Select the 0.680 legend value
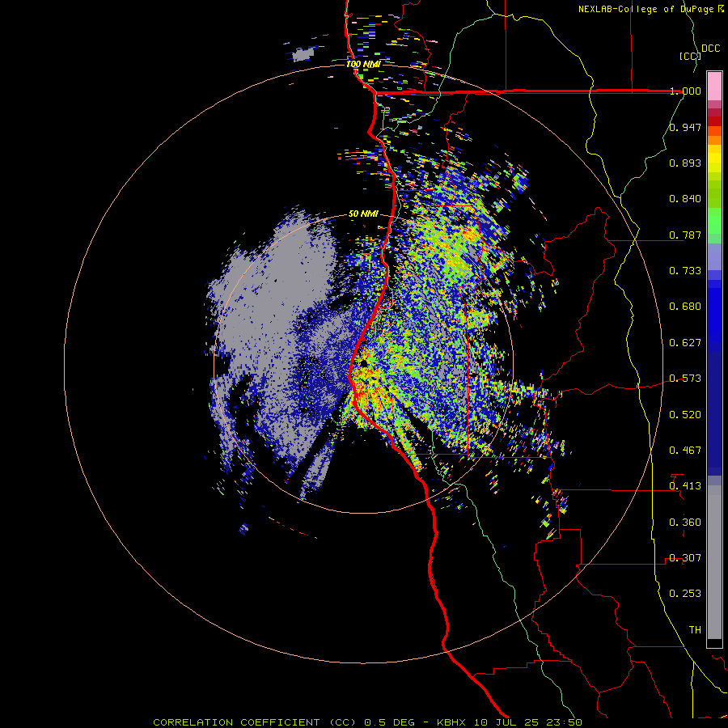Image resolution: width=728 pixels, height=728 pixels. [x=685, y=307]
